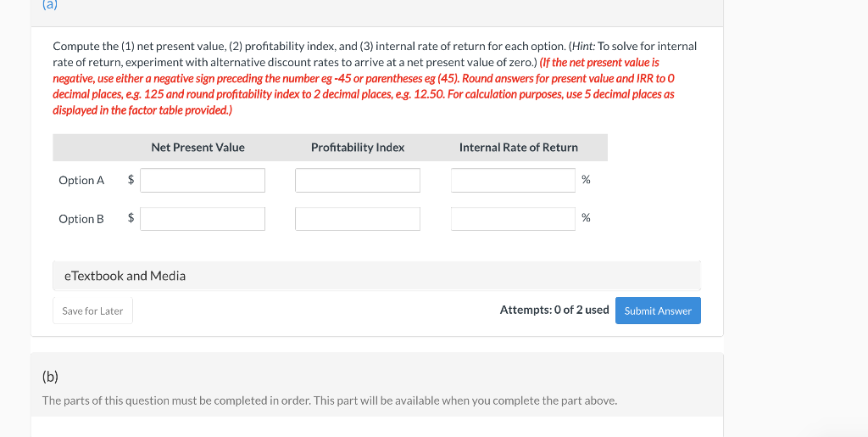The image size is (868, 437).
Task: Click Option A Internal Rate of Return input
Action: point(513,181)
